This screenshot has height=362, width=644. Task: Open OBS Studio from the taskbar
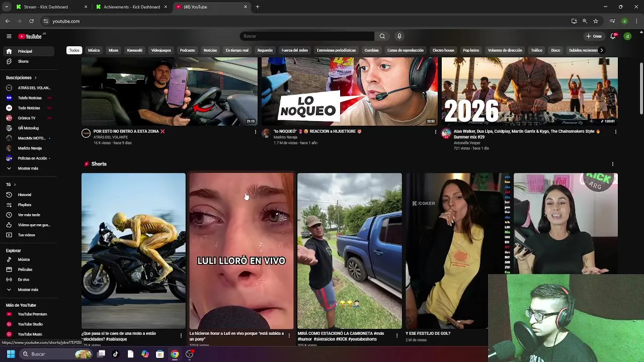(189, 354)
